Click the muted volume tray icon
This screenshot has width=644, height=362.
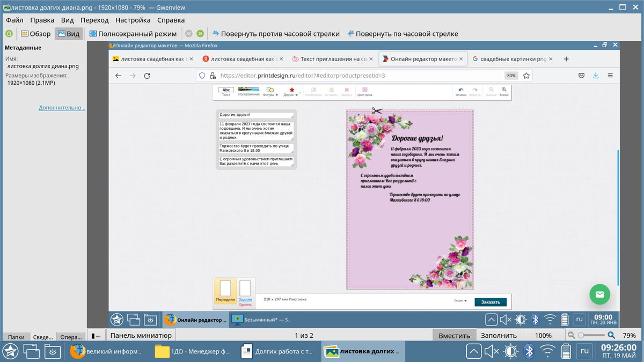click(492, 351)
